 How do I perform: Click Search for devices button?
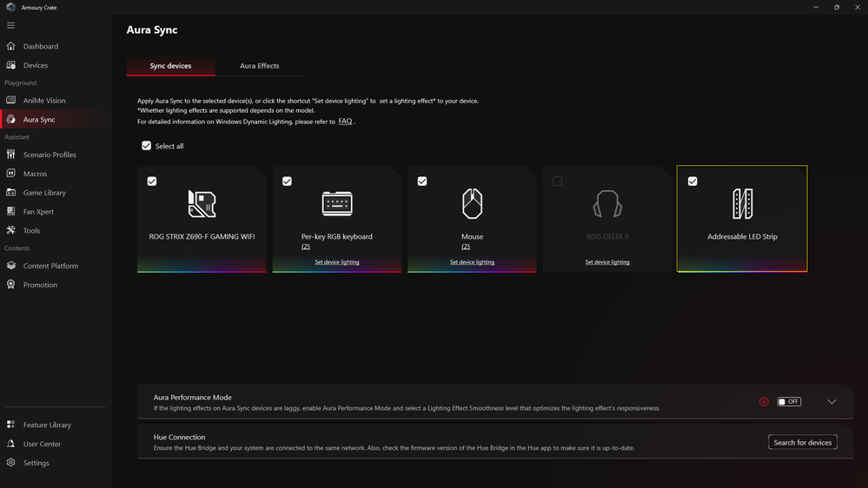tap(803, 442)
